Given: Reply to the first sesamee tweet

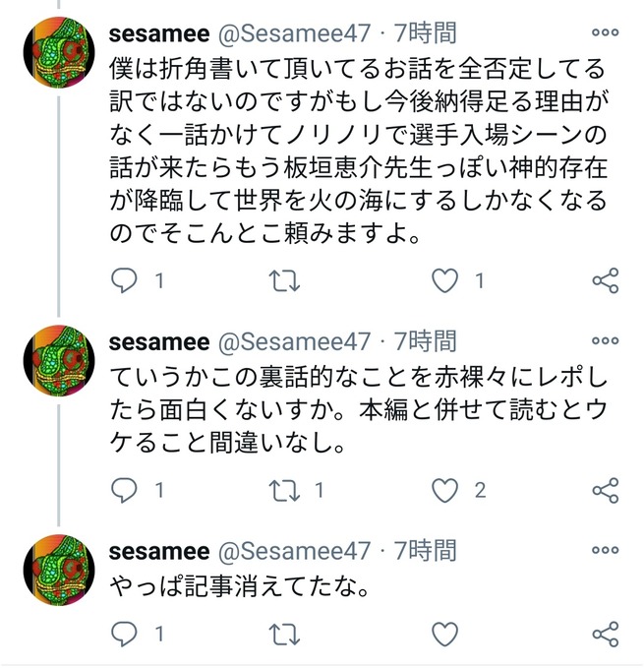Looking at the screenshot, I should coord(125,281).
